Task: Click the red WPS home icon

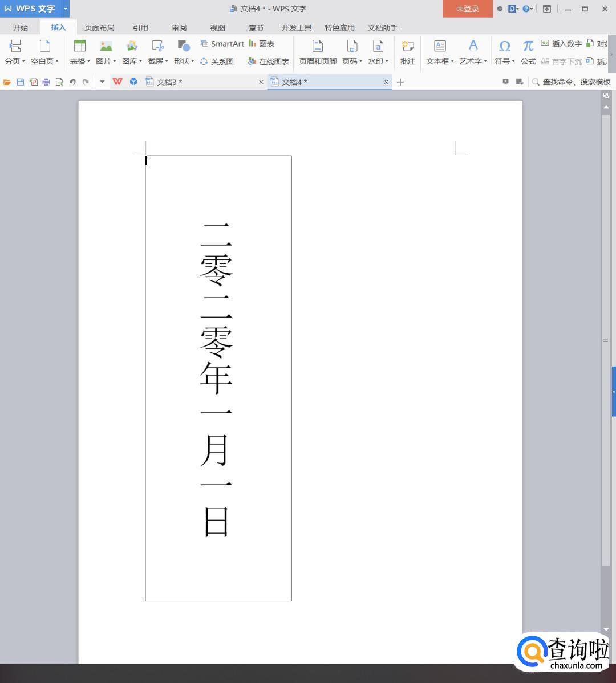Action: tap(117, 82)
